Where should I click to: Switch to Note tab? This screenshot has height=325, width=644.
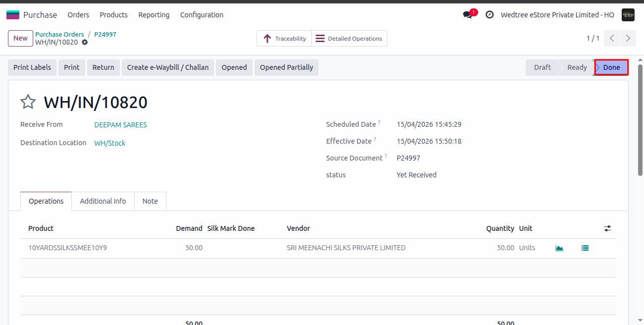tap(150, 201)
